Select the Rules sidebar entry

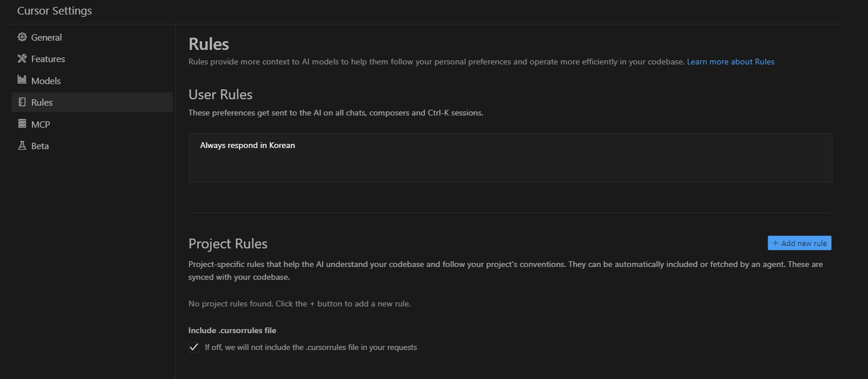[x=92, y=102]
